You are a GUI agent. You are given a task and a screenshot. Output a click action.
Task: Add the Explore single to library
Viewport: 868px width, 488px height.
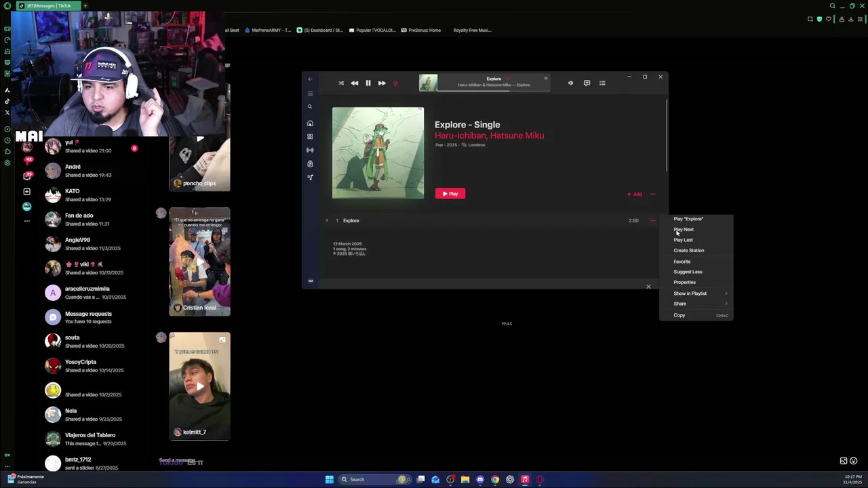click(x=635, y=195)
